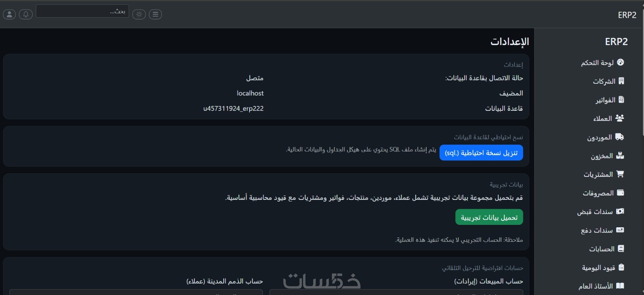644x295 pixels.
Task: Open لوحة التحكم dashboard icon
Action: coord(620,62)
